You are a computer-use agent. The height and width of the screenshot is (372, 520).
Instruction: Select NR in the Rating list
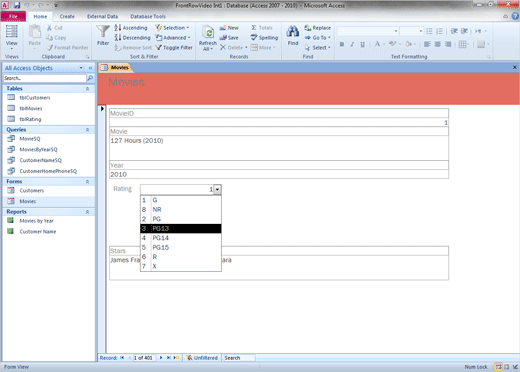181,210
